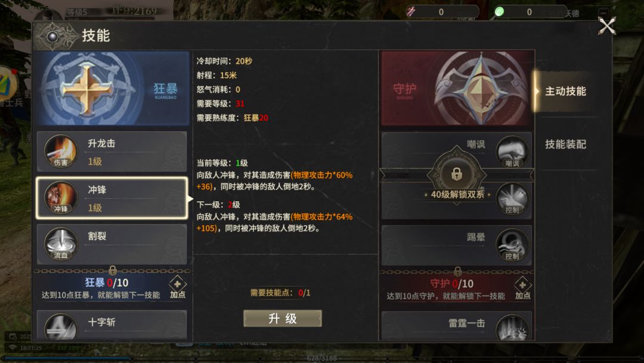Open the 技能装配 tab
644x363 pixels.
(x=565, y=144)
